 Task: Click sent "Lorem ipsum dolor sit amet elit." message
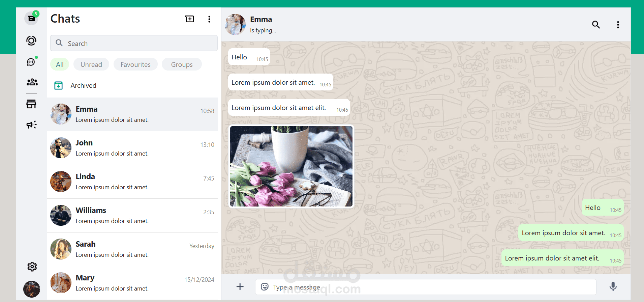point(562,258)
